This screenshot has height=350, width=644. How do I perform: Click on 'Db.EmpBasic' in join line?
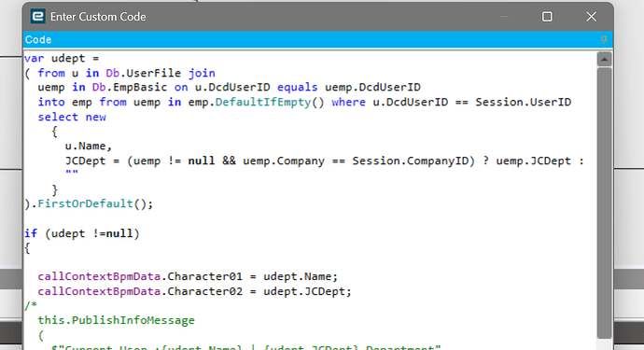tap(130, 88)
